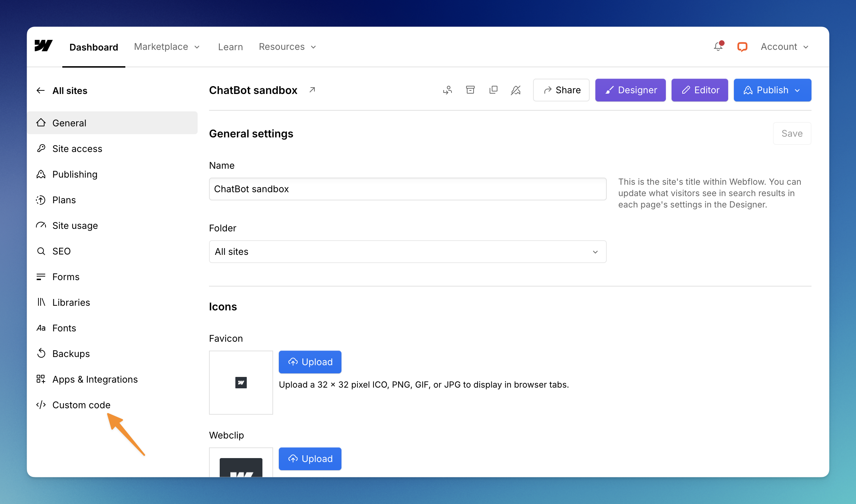This screenshot has width=856, height=504.
Task: Open the orange chat support icon
Action: pos(742,47)
